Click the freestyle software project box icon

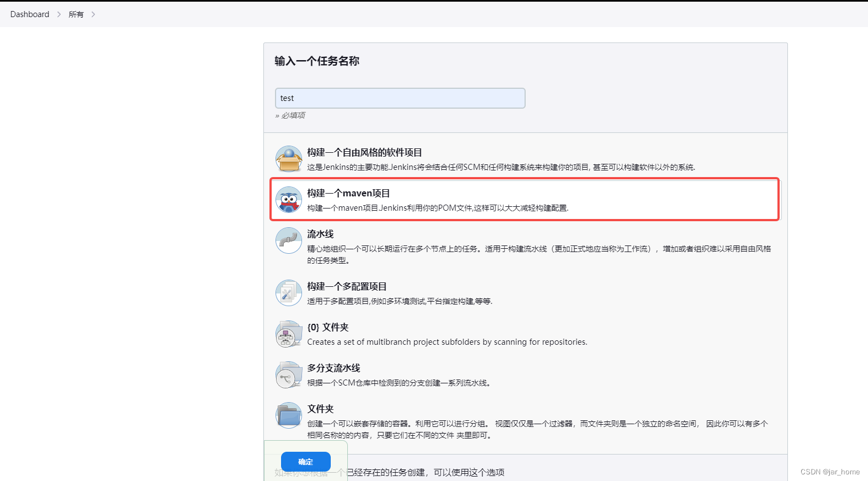pyautogui.click(x=289, y=159)
